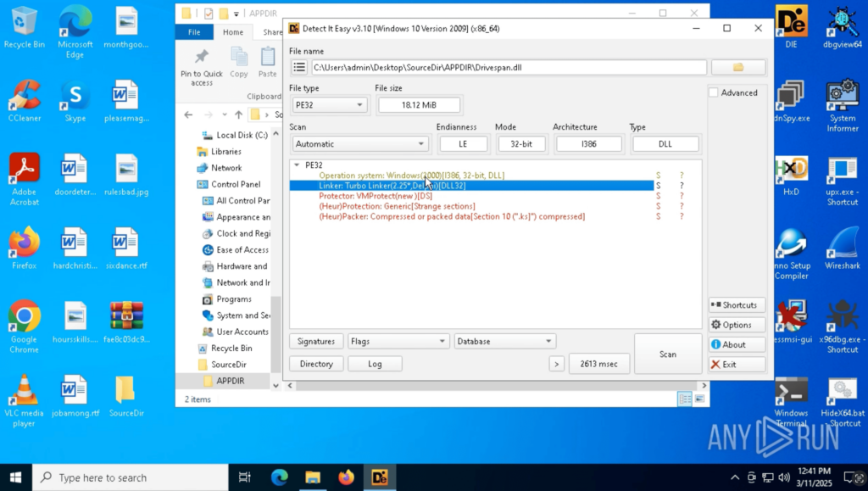
Task: Open CCleaner desktop shortcut
Action: [25, 102]
